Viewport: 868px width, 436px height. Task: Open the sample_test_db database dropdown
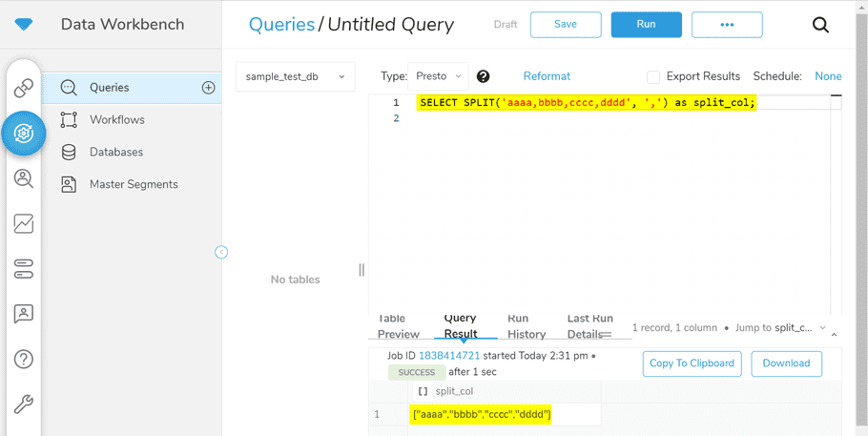click(295, 76)
